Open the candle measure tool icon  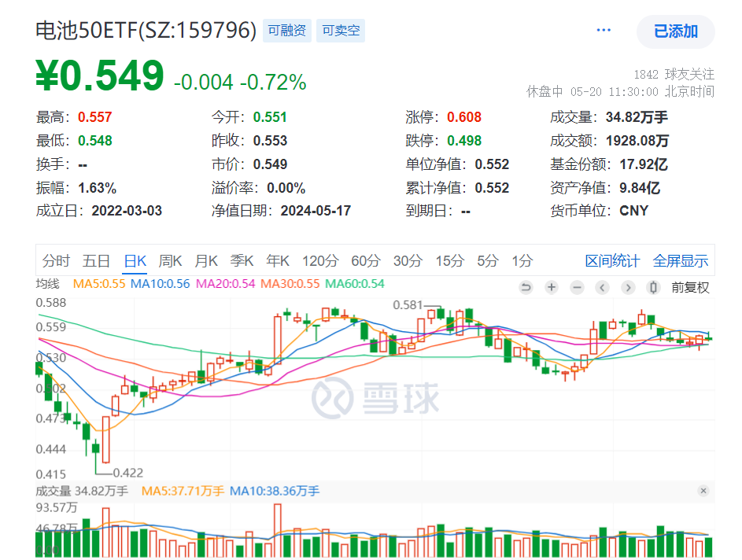(653, 287)
